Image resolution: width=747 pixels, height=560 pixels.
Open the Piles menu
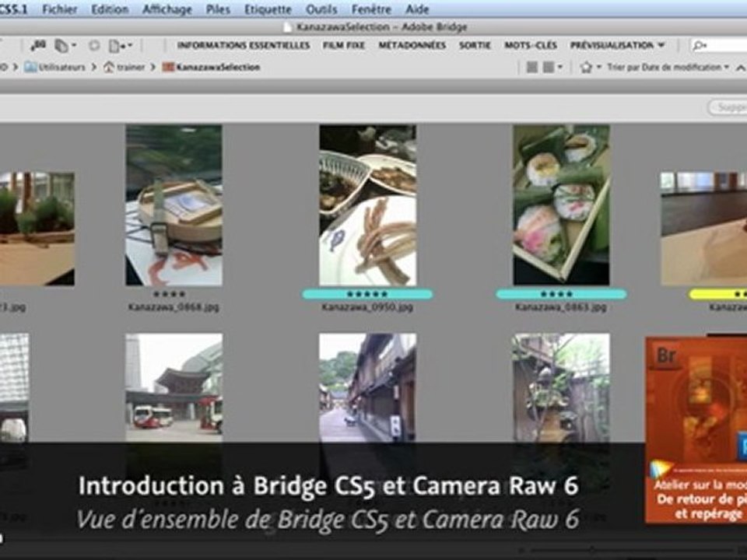pos(218,9)
